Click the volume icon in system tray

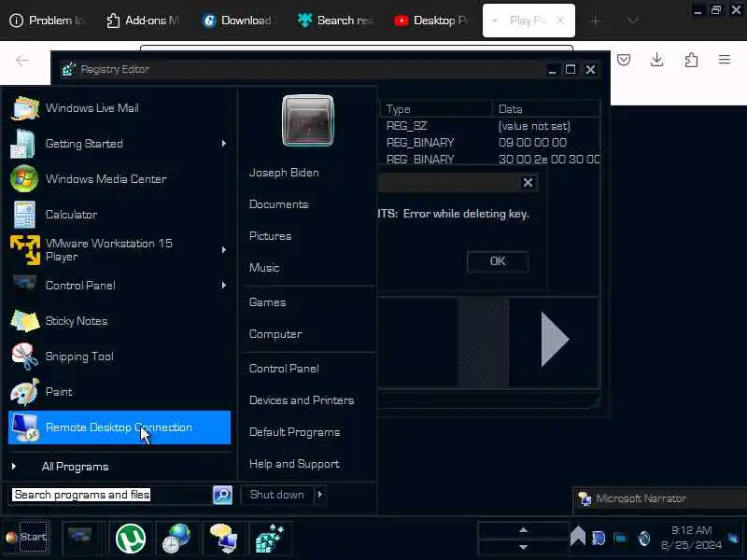tap(644, 539)
